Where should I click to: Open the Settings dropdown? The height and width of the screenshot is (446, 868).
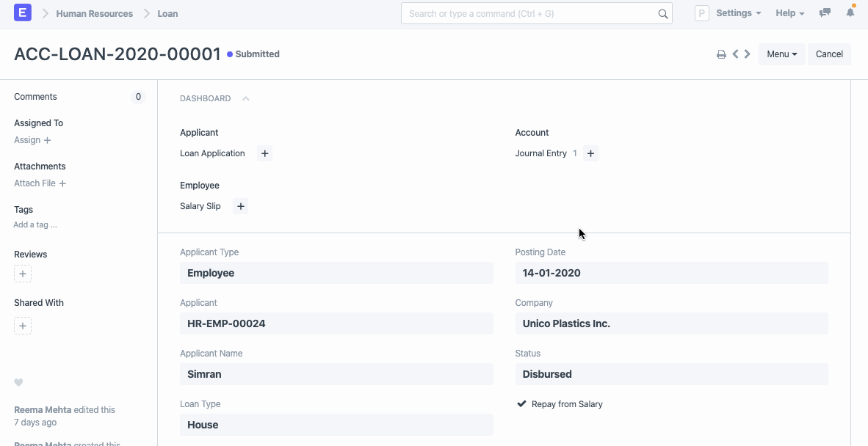coord(737,12)
